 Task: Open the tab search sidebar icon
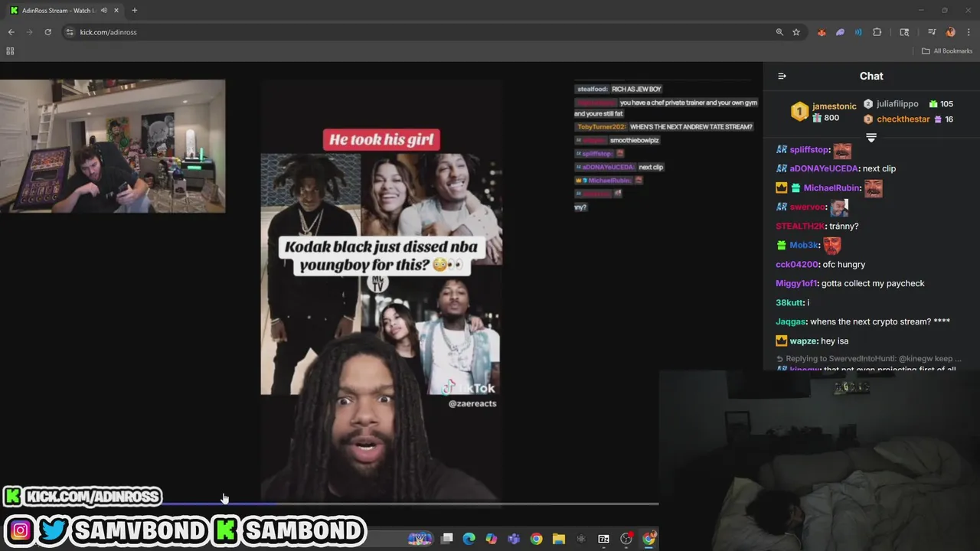tap(904, 32)
